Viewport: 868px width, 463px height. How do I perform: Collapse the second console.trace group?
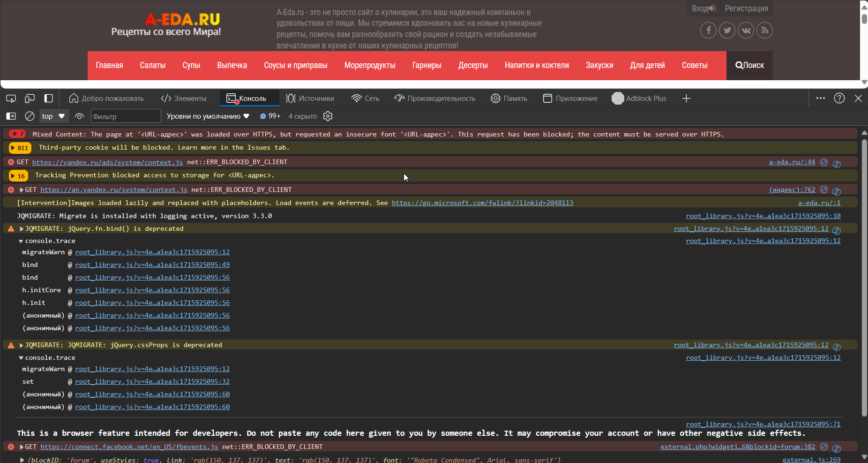tap(21, 358)
